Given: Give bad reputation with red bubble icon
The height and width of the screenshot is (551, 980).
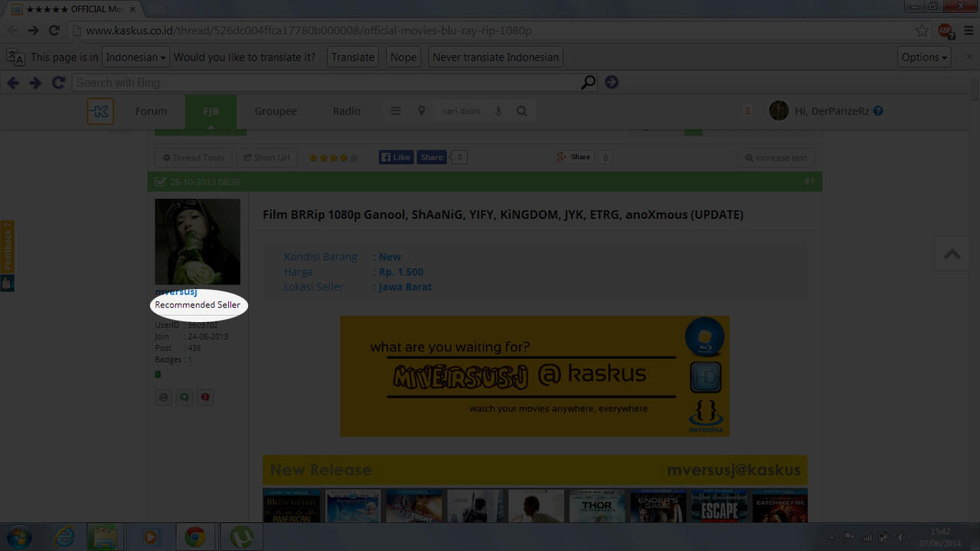Looking at the screenshot, I should [x=205, y=397].
